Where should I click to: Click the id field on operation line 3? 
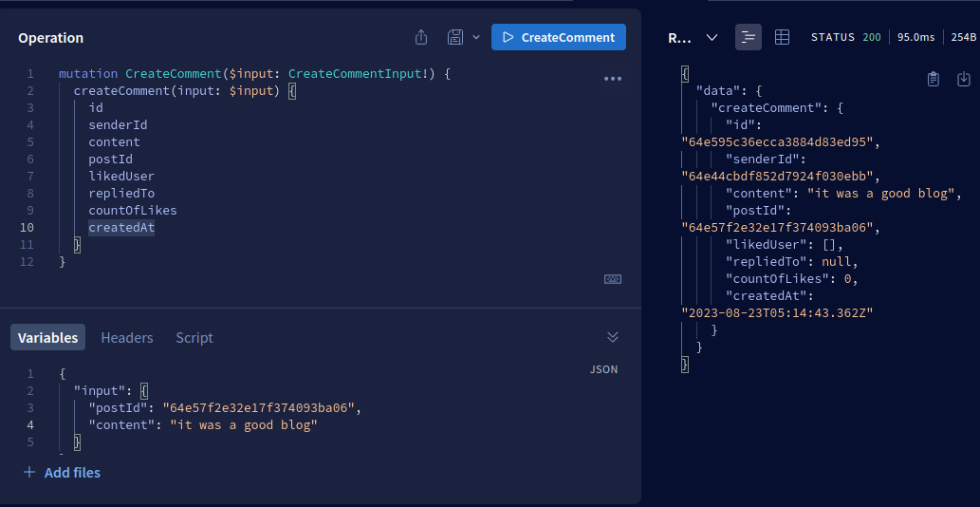[96, 108]
